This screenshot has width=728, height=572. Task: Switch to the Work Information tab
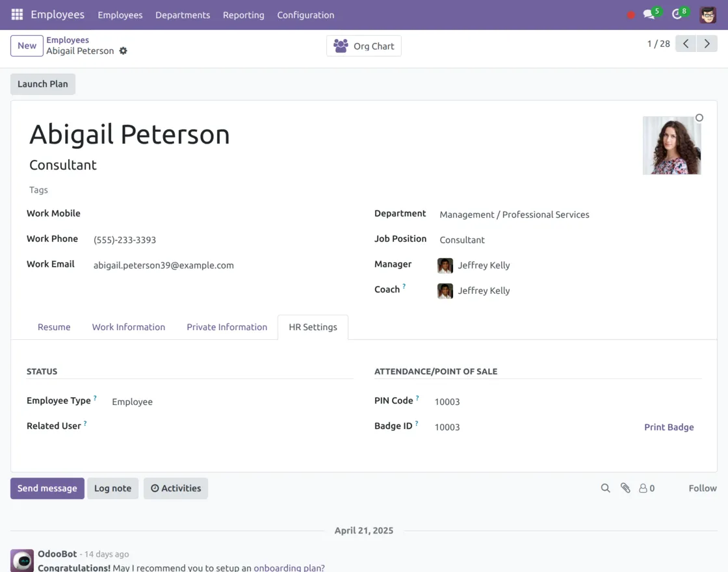[129, 327]
